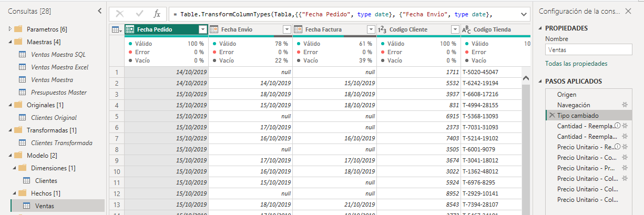Open the gear settings for the Navegación step
Image resolution: width=644 pixels, height=215 pixels.
point(625,105)
